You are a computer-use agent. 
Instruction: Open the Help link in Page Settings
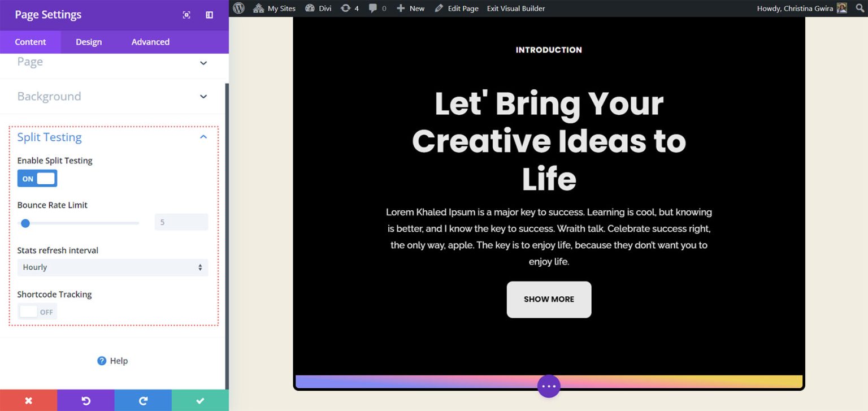click(112, 360)
